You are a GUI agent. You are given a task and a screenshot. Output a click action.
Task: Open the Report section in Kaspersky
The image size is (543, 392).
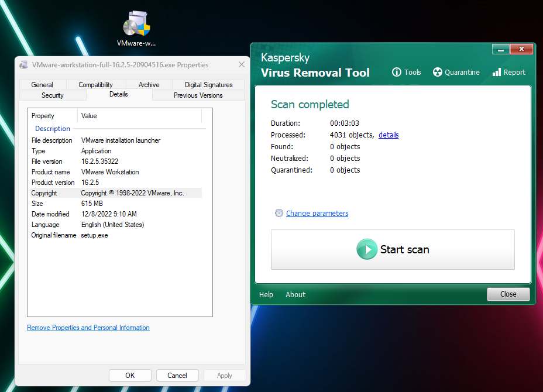[x=509, y=72]
